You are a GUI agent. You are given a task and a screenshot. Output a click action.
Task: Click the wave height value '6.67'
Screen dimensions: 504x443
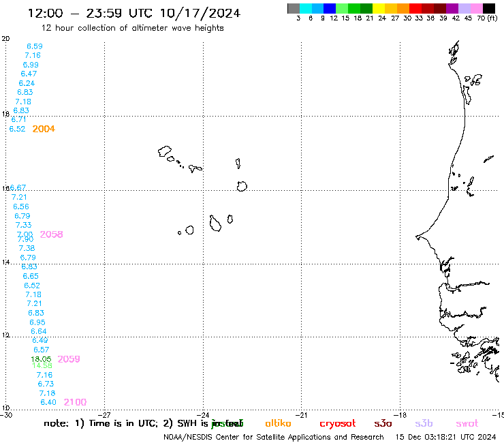point(18,187)
